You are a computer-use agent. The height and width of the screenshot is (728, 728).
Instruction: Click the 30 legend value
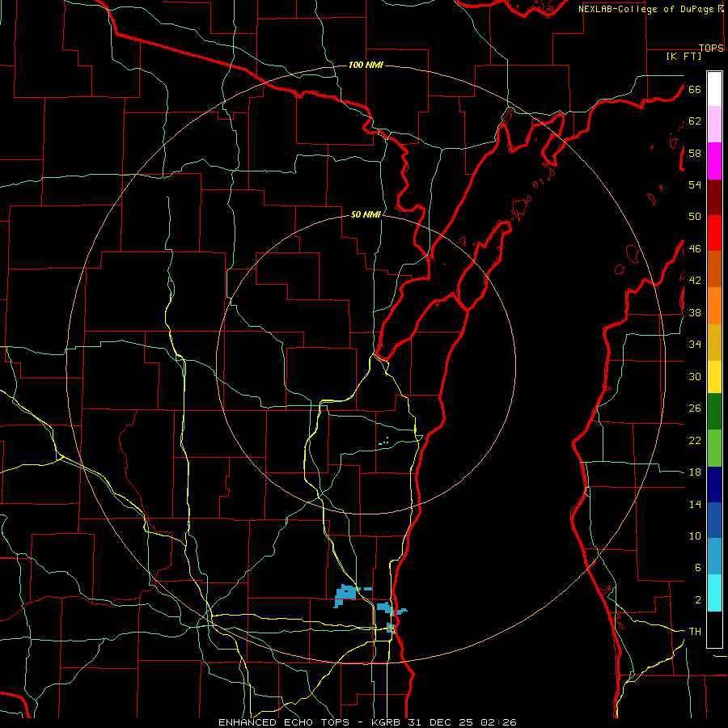695,376
